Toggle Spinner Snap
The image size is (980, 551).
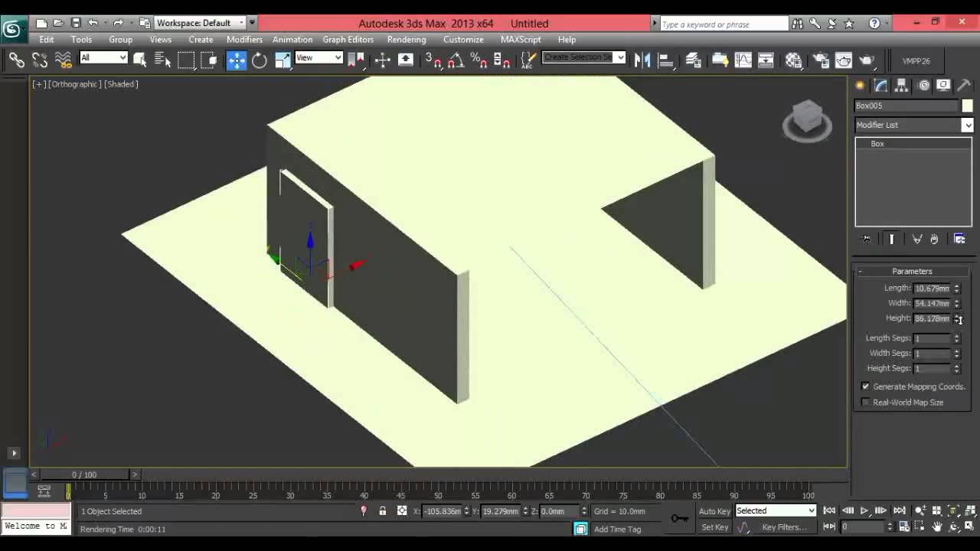[x=502, y=60]
